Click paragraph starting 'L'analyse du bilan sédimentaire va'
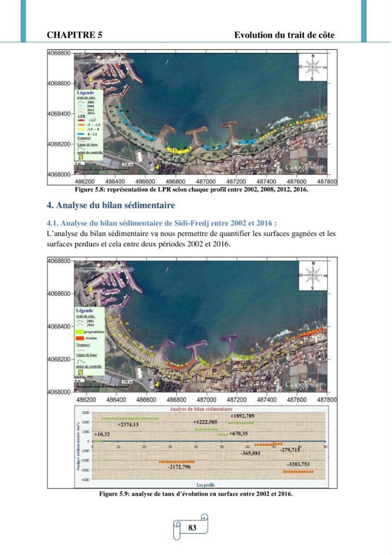This screenshot has width=392, height=555. coord(191,239)
